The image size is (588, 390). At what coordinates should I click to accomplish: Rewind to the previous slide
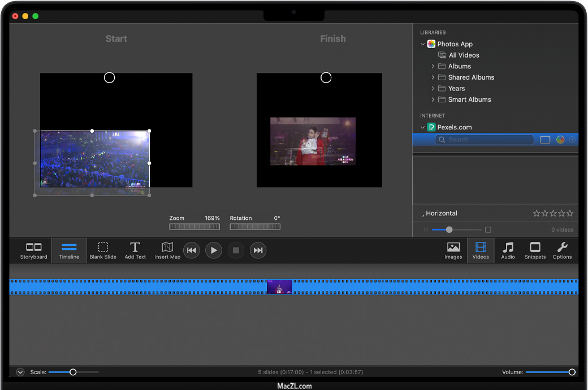pyautogui.click(x=192, y=250)
